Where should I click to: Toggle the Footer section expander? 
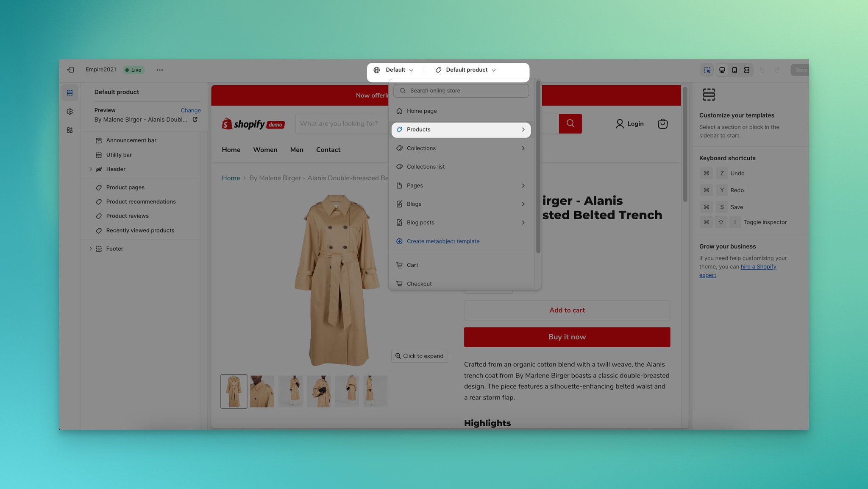pyautogui.click(x=91, y=249)
